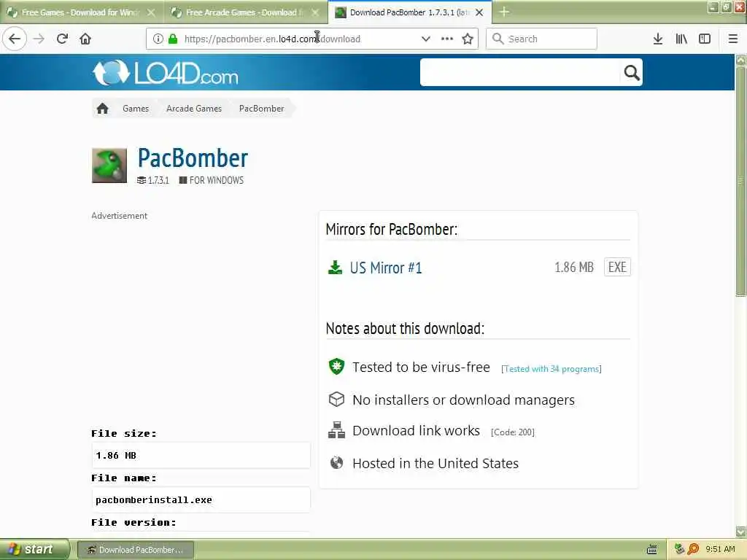
Task: Click the PacBomber green icon thumbnail
Action: 109,166
